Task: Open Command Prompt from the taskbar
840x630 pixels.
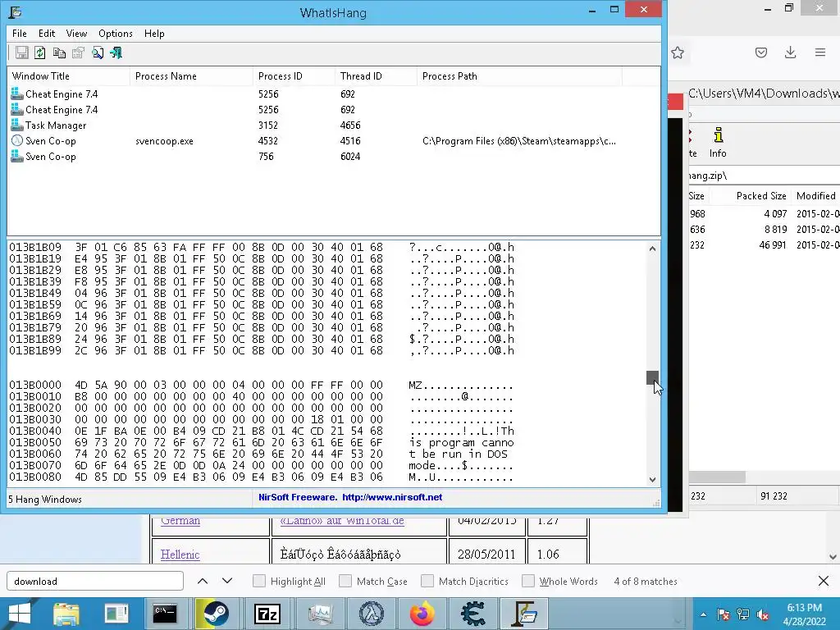Action: (x=164, y=614)
